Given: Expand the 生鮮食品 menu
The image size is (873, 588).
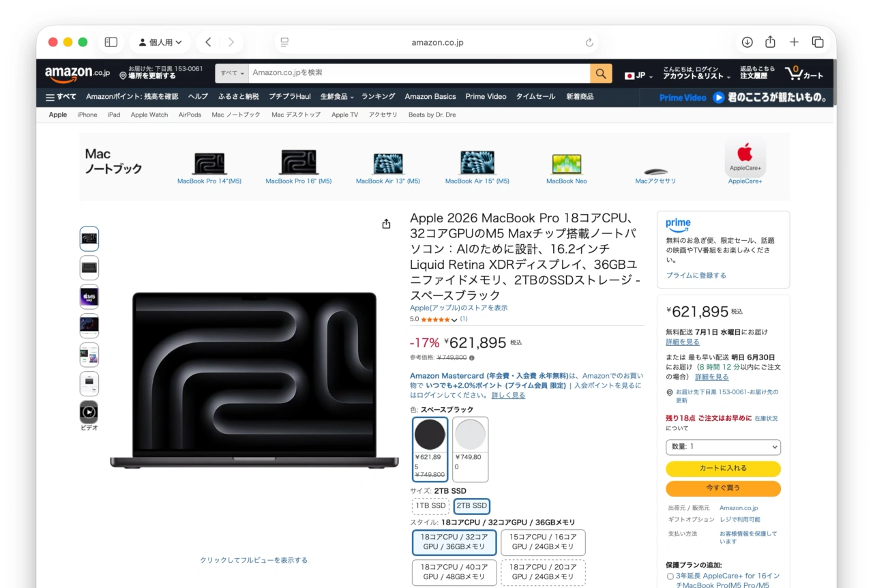Looking at the screenshot, I should 336,97.
